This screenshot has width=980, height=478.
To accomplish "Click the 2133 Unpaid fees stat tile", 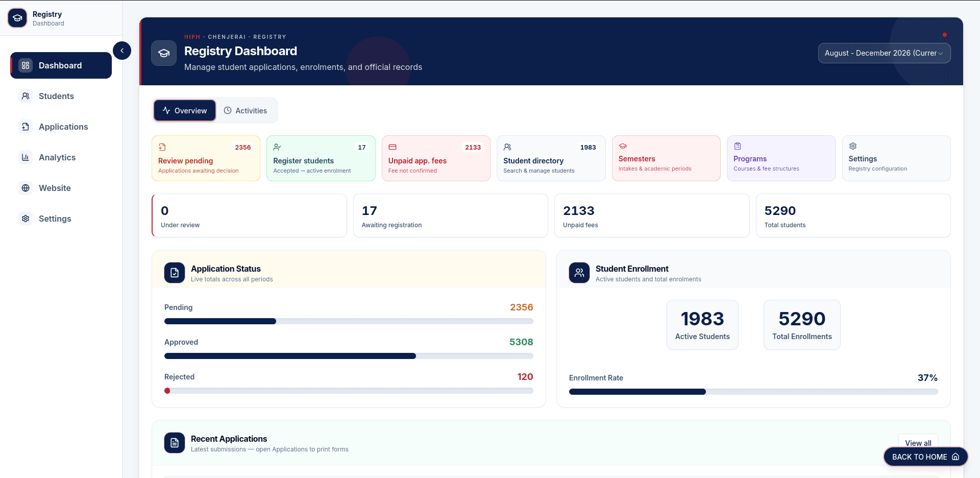I will [652, 216].
